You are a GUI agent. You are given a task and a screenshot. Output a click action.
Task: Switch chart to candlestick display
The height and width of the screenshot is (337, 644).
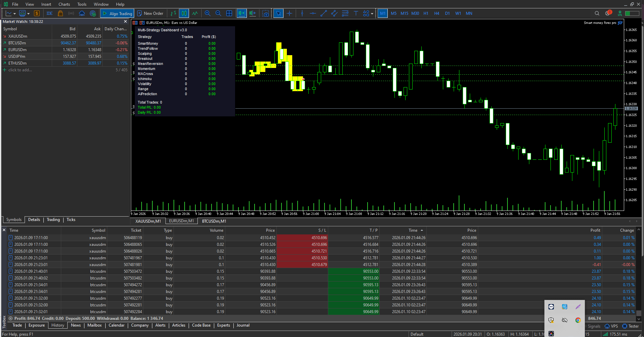click(x=184, y=13)
